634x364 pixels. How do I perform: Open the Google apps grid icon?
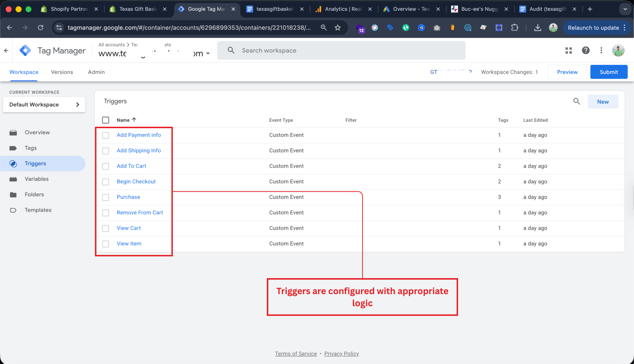tap(569, 51)
